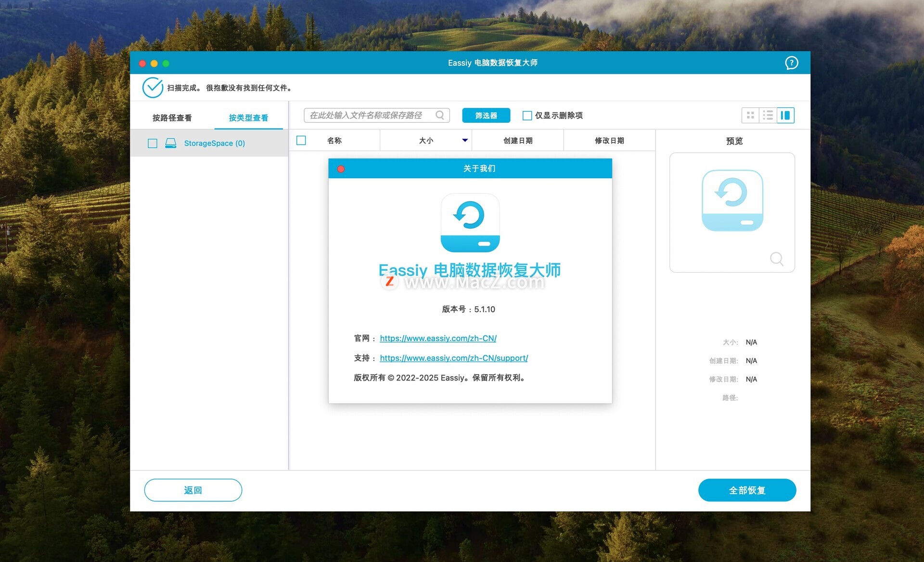Check the select-all checkbox in the table header

(x=301, y=140)
